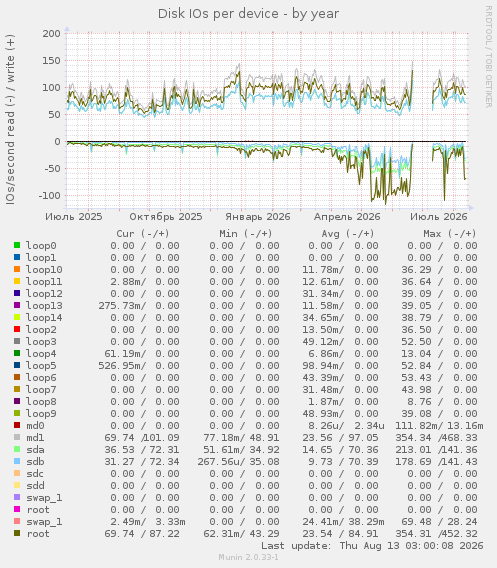Click the red loop2 legend swatch
This screenshot has height=568, width=497.
coord(17,329)
